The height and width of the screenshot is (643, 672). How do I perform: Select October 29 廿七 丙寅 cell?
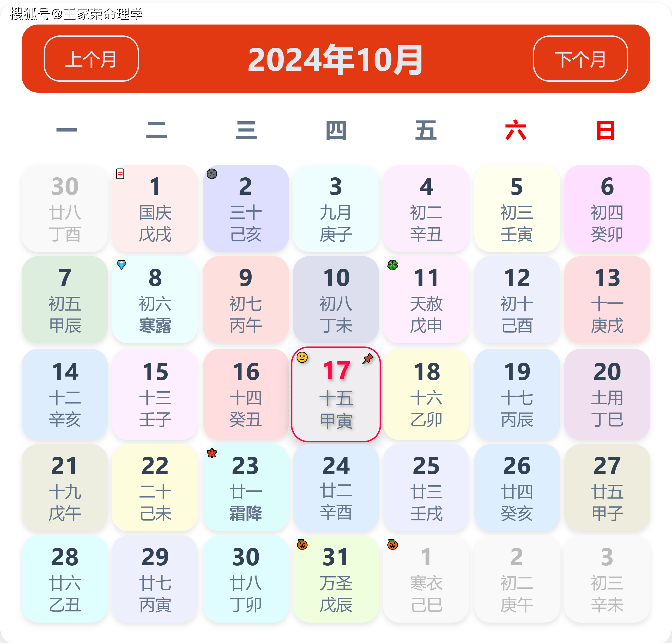(x=155, y=579)
